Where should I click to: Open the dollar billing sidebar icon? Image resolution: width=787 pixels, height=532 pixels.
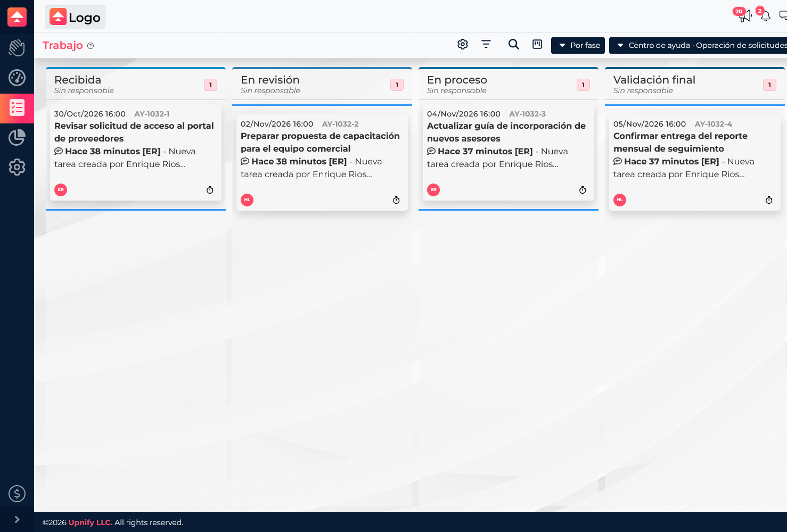coord(17,494)
